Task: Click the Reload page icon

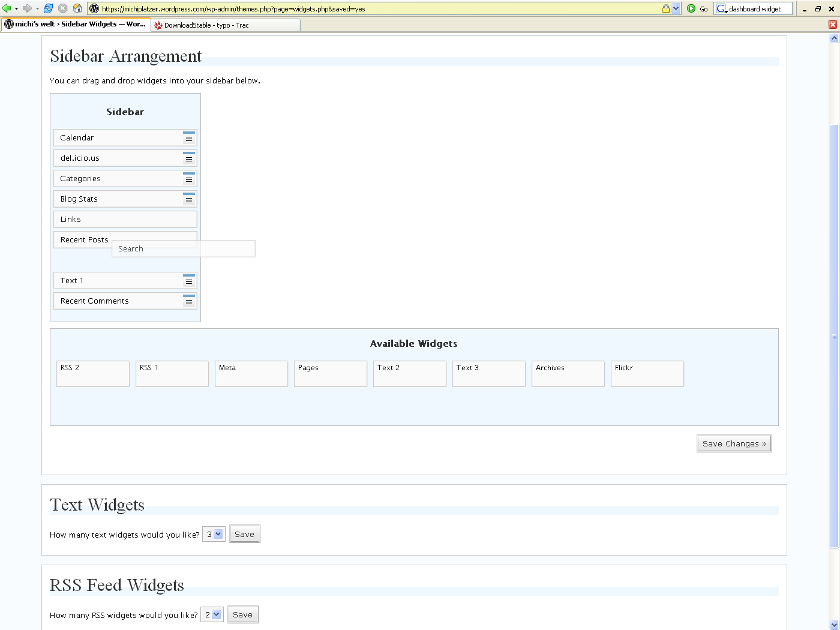Action: pyautogui.click(x=49, y=8)
